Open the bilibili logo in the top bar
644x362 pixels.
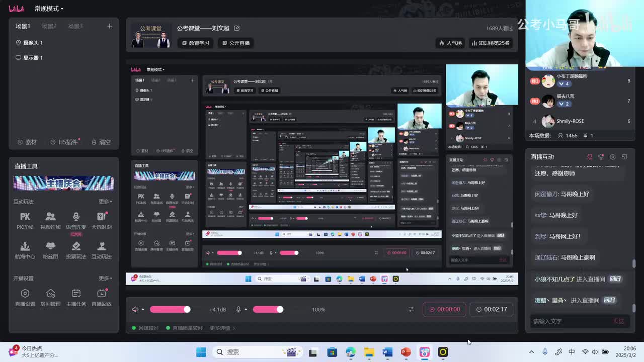pyautogui.click(x=16, y=9)
